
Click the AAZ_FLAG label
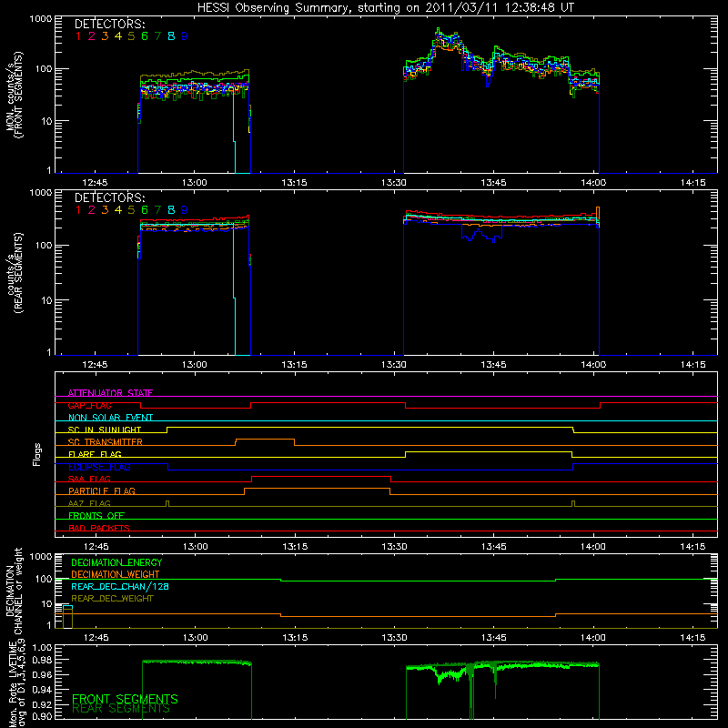click(89, 503)
